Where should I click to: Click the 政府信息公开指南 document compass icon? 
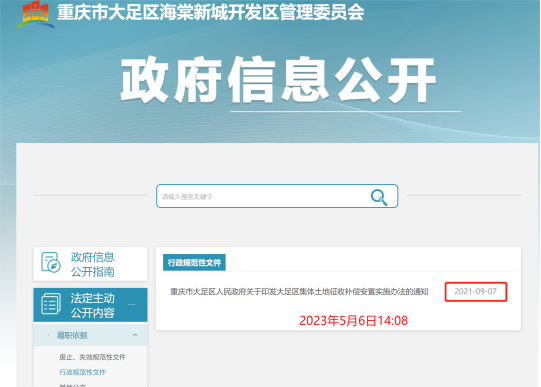tap(50, 262)
